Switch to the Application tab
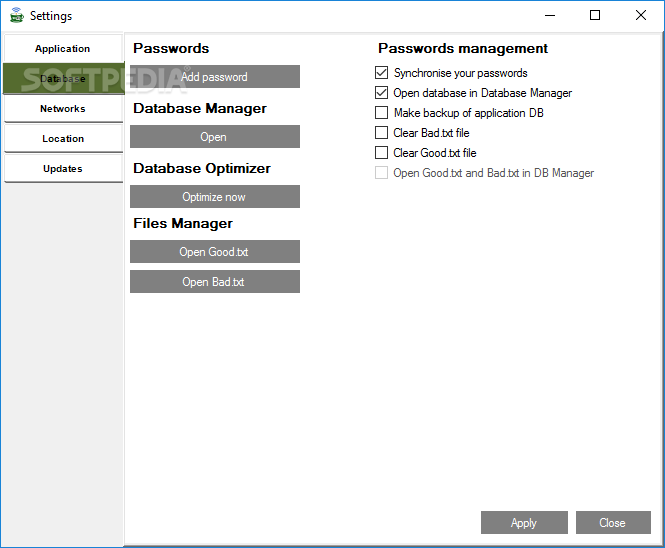The width and height of the screenshot is (665, 548). pos(63,48)
